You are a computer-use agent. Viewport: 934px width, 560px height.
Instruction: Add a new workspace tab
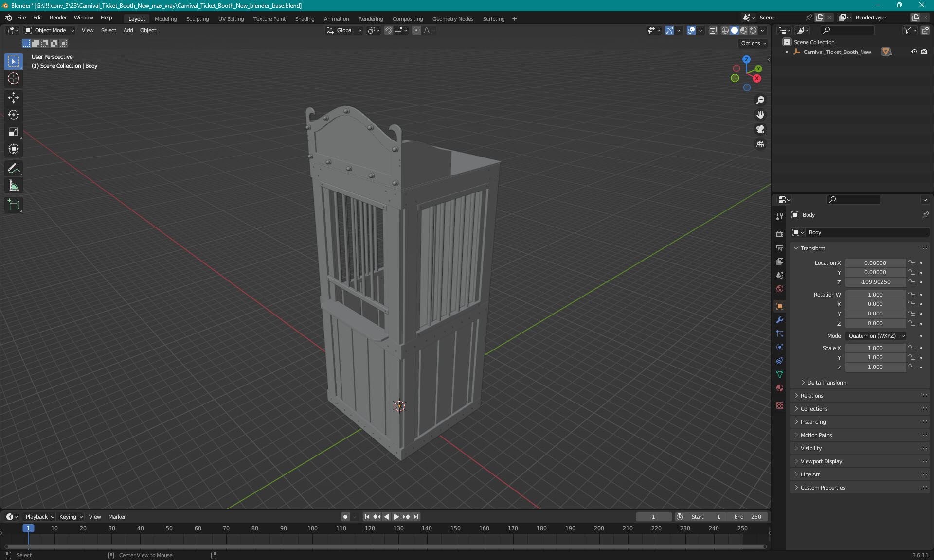[514, 19]
